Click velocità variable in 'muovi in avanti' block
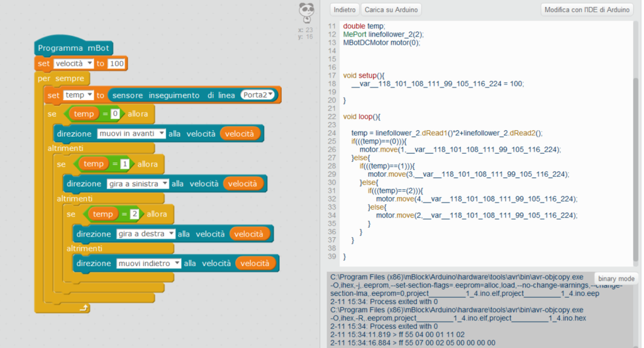The image size is (644, 348). point(240,133)
